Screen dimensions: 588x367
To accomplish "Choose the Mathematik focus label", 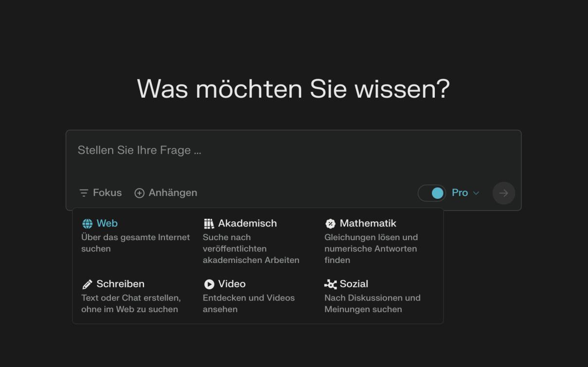I will [x=368, y=224].
